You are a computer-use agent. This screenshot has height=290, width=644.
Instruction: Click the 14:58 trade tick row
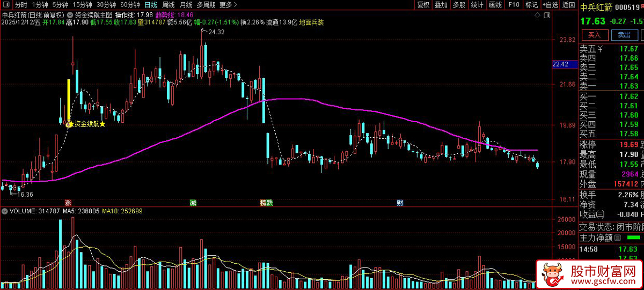pyautogui.click(x=611, y=250)
